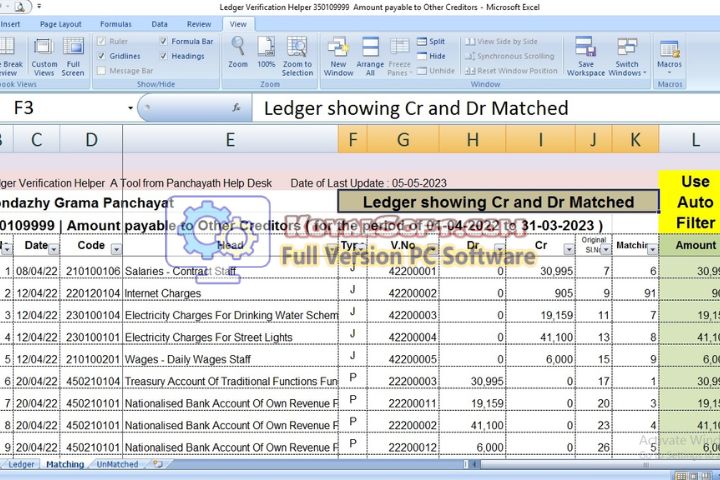This screenshot has height=480, width=720.
Task: Select column E header
Action: pos(231,139)
